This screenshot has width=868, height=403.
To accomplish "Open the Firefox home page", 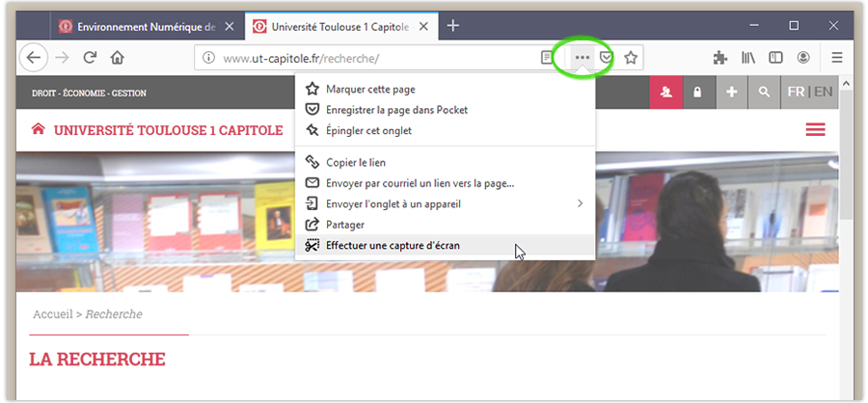I will point(117,58).
